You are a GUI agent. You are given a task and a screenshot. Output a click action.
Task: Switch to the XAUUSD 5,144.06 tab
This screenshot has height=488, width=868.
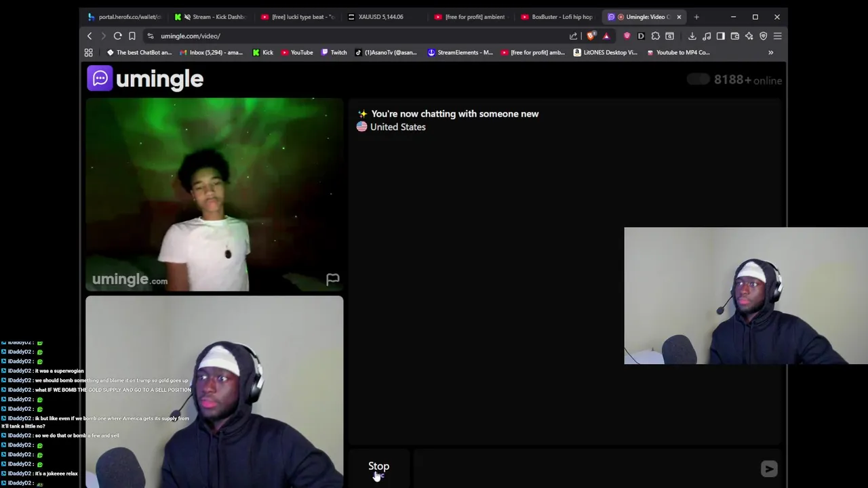pos(385,17)
